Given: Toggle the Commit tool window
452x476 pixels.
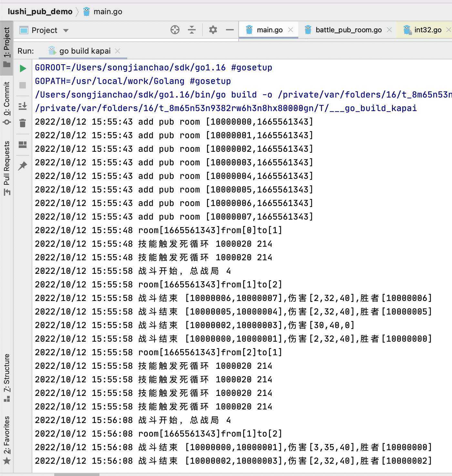Looking at the screenshot, I should 6,100.
